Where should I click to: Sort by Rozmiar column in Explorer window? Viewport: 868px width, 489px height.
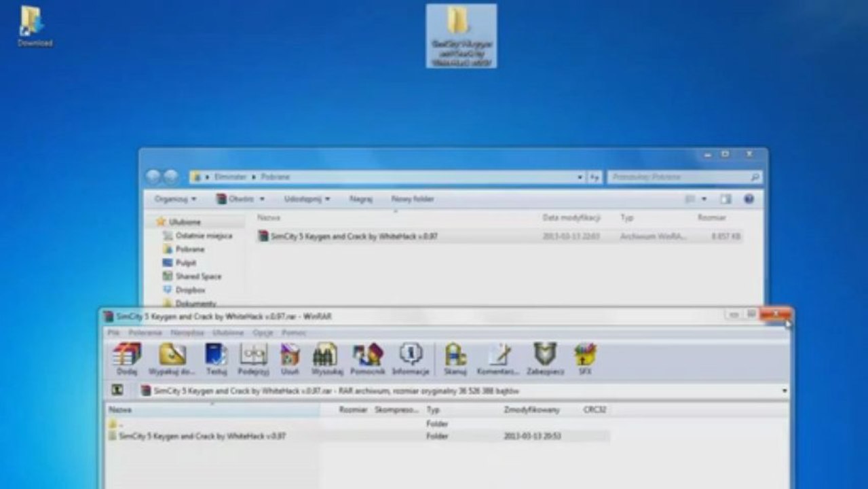tap(711, 218)
